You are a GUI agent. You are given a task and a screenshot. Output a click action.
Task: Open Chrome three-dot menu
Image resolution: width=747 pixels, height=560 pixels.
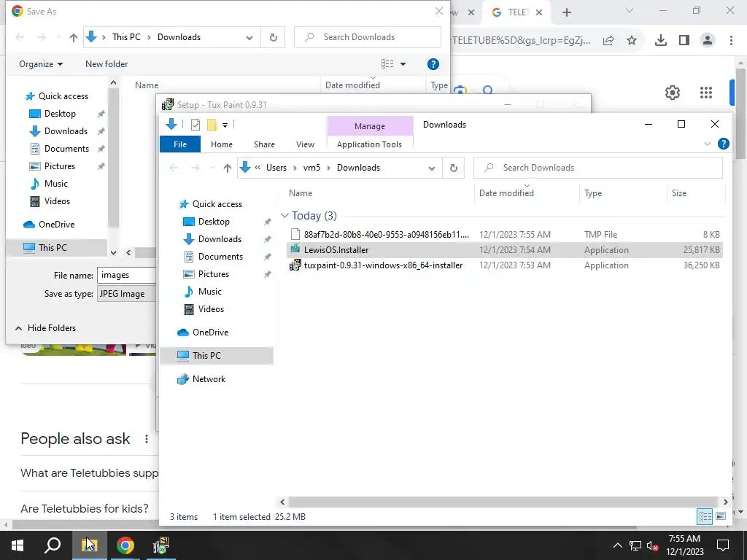click(731, 41)
